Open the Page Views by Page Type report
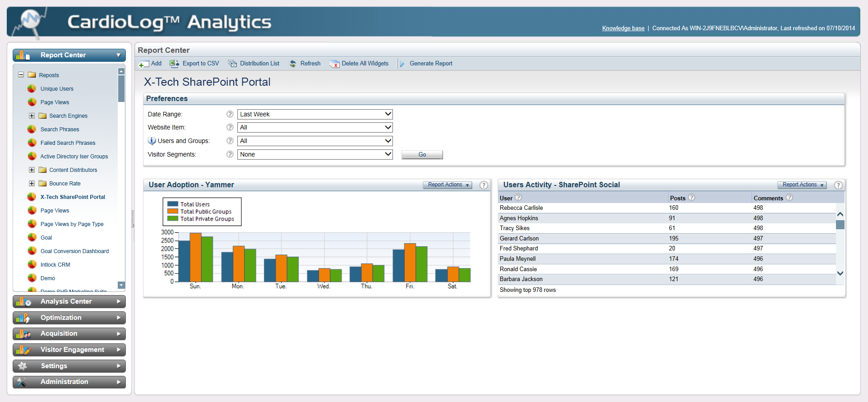868x402 pixels. tap(72, 224)
